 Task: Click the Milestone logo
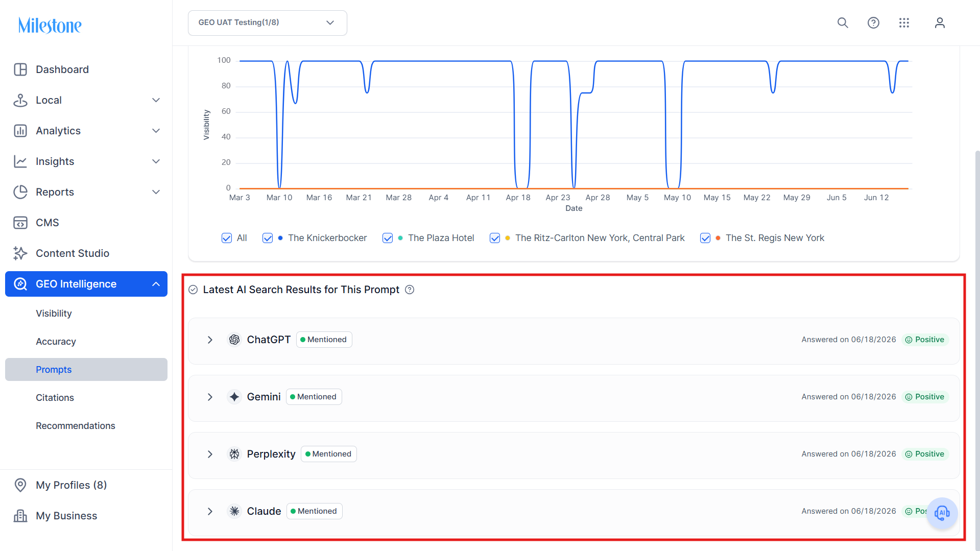click(50, 25)
